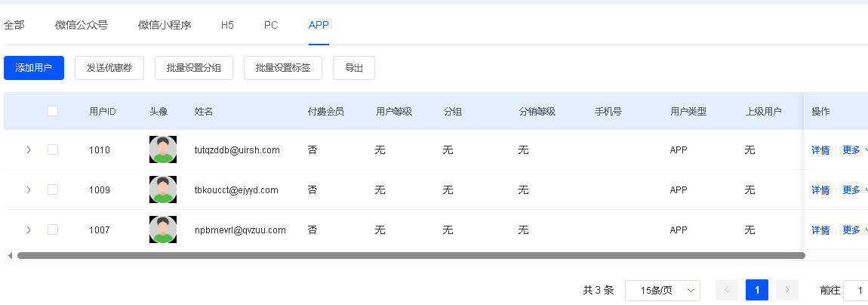
Task: Switch to the H5 tab
Action: point(227,25)
